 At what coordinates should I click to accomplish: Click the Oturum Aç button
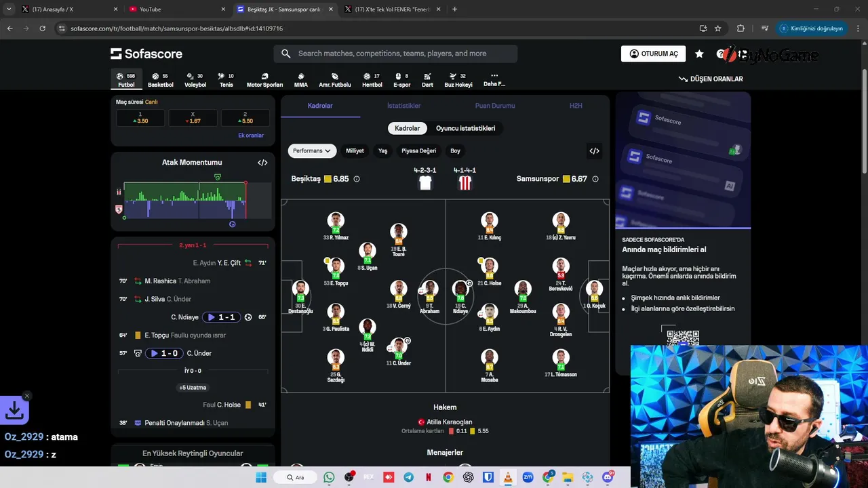654,54
